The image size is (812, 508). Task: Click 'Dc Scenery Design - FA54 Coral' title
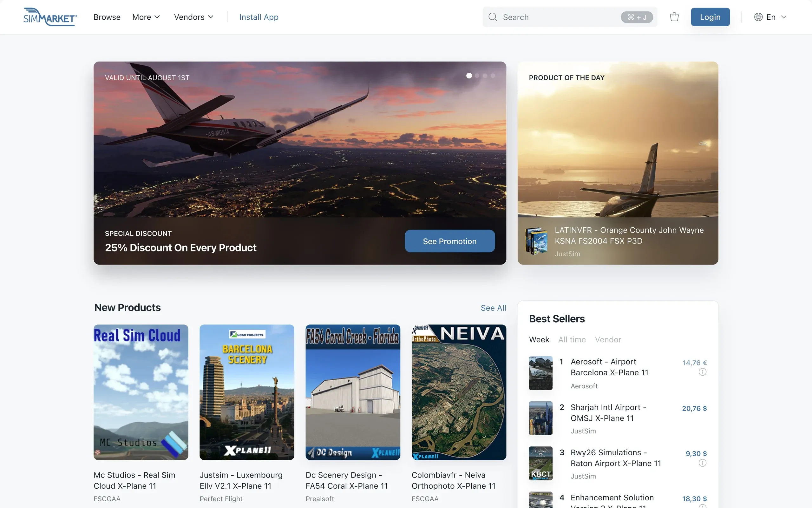click(347, 480)
